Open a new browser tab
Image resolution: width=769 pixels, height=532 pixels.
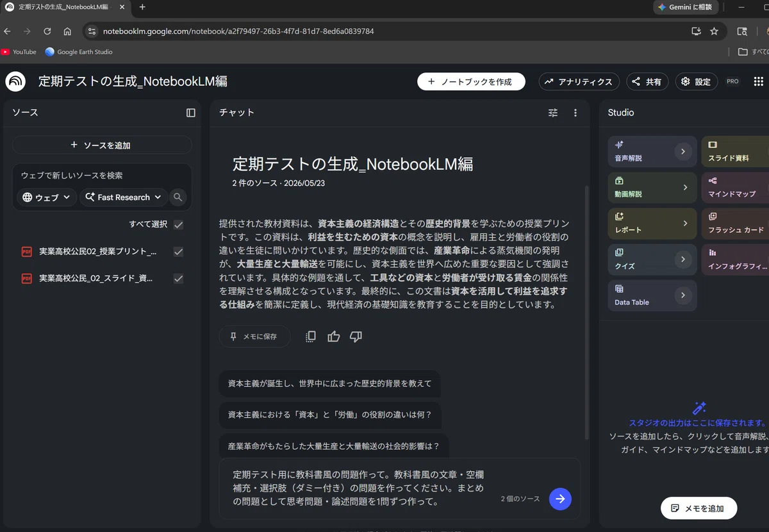(142, 7)
